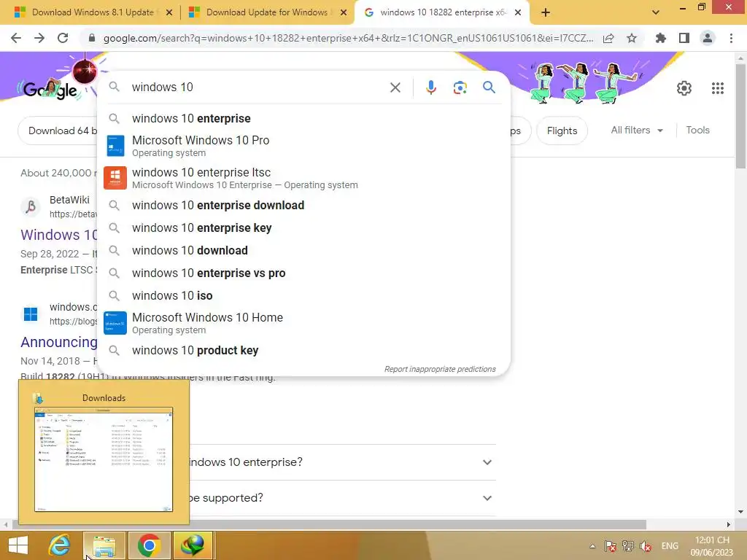Click the Google doodle logo
The width and height of the screenshot is (747, 560).
50,89
